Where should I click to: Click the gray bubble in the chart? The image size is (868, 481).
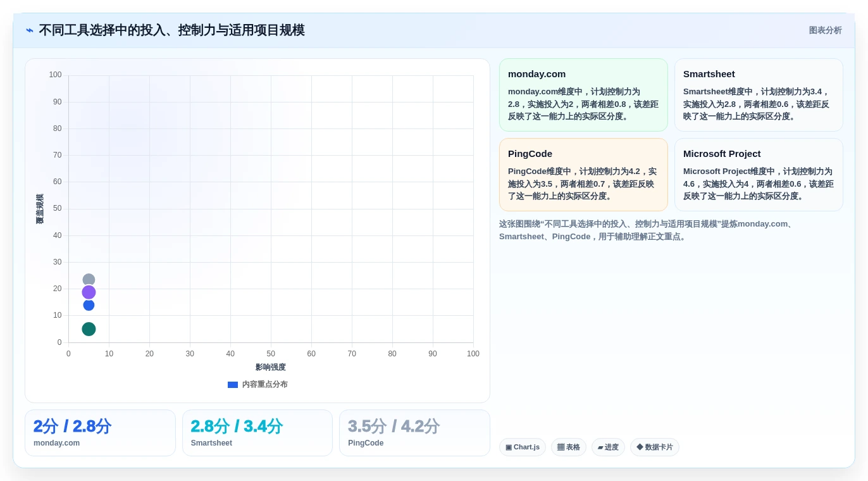tap(89, 280)
